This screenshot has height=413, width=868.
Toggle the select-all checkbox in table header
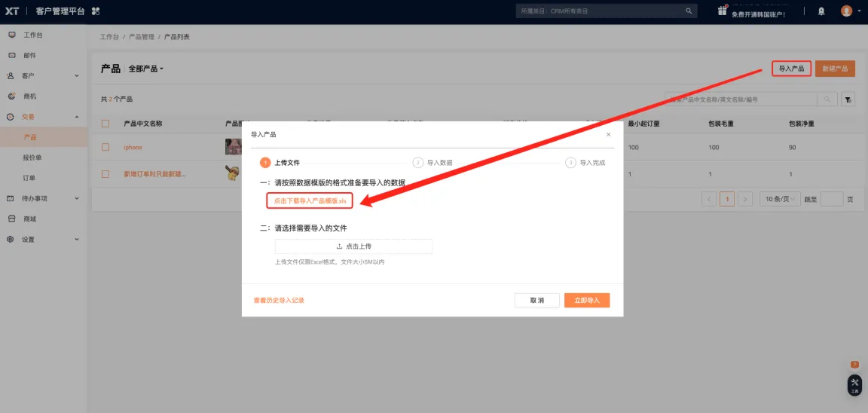(105, 124)
